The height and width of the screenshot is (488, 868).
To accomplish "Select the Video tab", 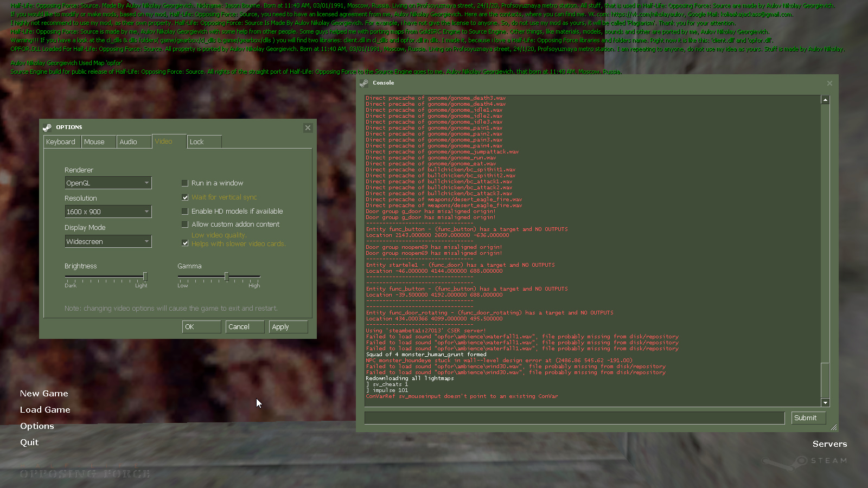I will [x=169, y=141].
